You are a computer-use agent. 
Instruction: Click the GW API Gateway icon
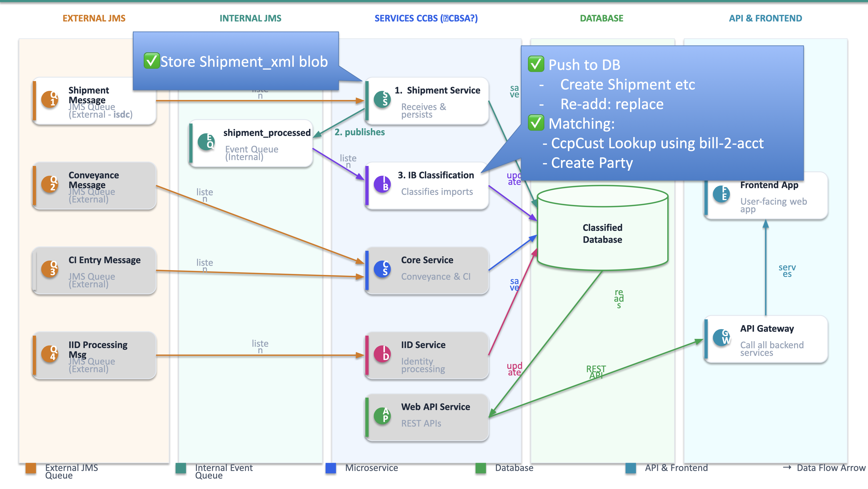(721, 338)
